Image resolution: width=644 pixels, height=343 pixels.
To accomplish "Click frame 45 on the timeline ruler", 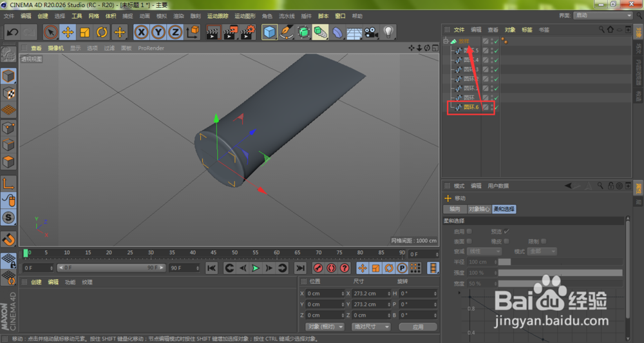I will coord(214,253).
